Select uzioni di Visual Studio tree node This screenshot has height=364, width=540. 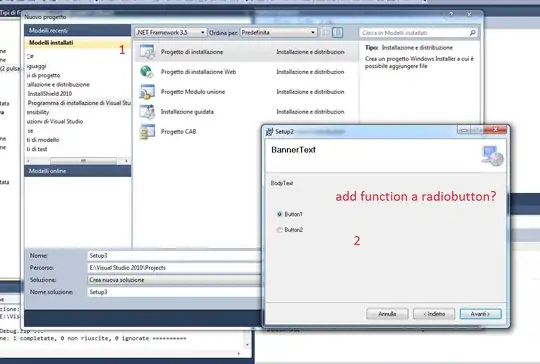[55, 121]
